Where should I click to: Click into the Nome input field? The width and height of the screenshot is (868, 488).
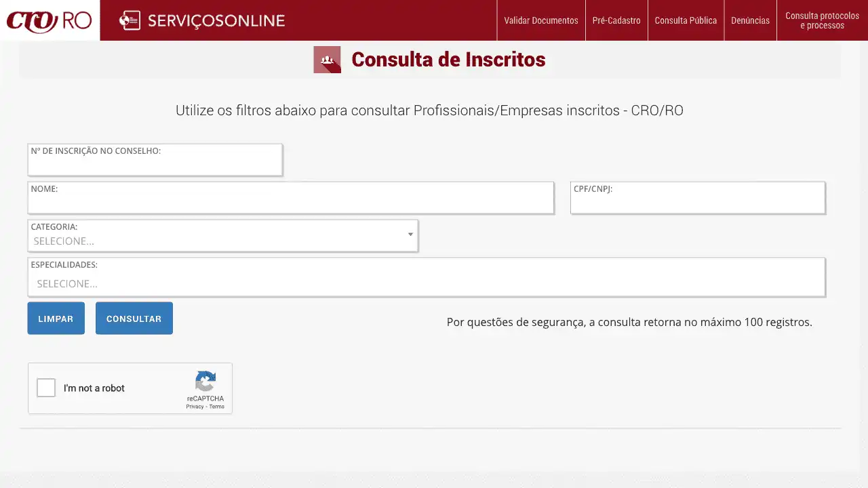coord(290,203)
